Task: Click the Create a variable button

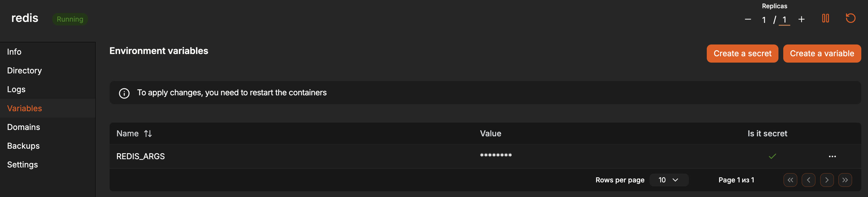Action: [x=821, y=53]
